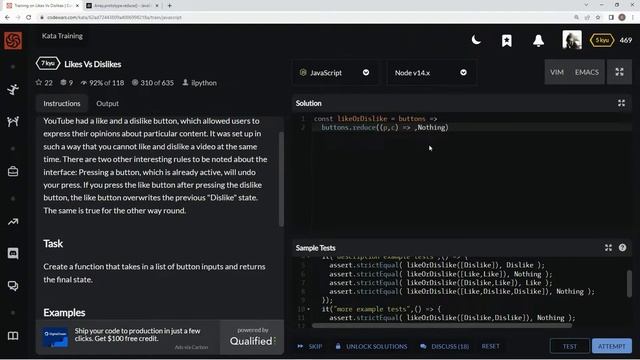The width and height of the screenshot is (640, 360).
Task: Run the TEST button
Action: pyautogui.click(x=570, y=346)
